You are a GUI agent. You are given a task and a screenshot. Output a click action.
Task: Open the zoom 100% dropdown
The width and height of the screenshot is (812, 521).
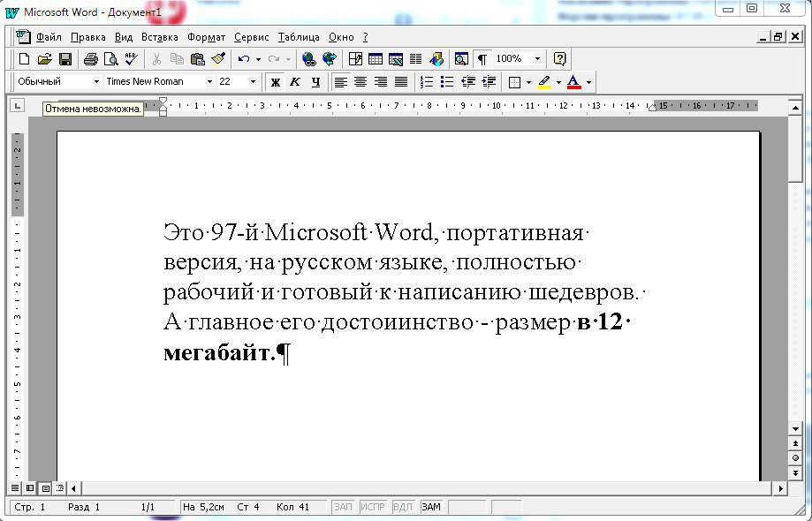tap(537, 59)
